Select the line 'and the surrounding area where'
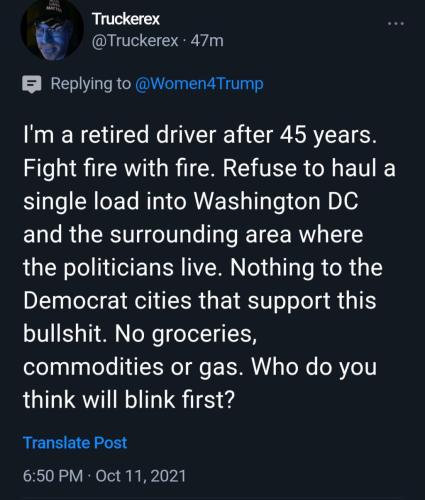 click(x=193, y=234)
